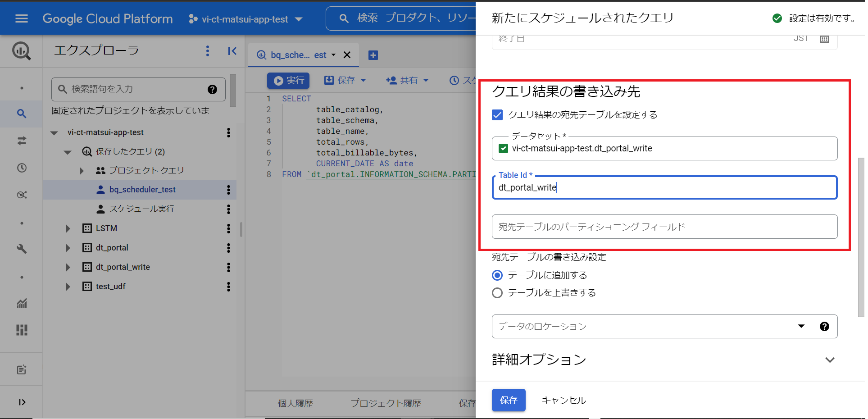Click the Table Id input field
The height and width of the screenshot is (419, 868).
click(664, 187)
